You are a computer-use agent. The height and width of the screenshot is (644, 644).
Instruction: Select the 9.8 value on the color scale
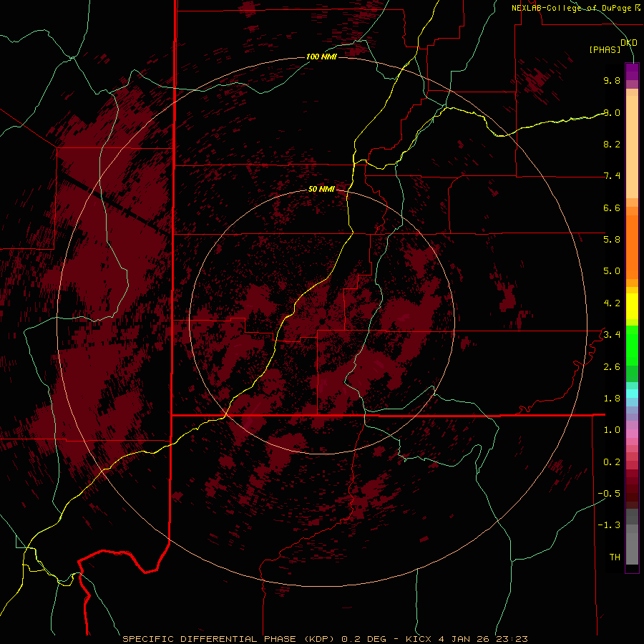pos(612,80)
